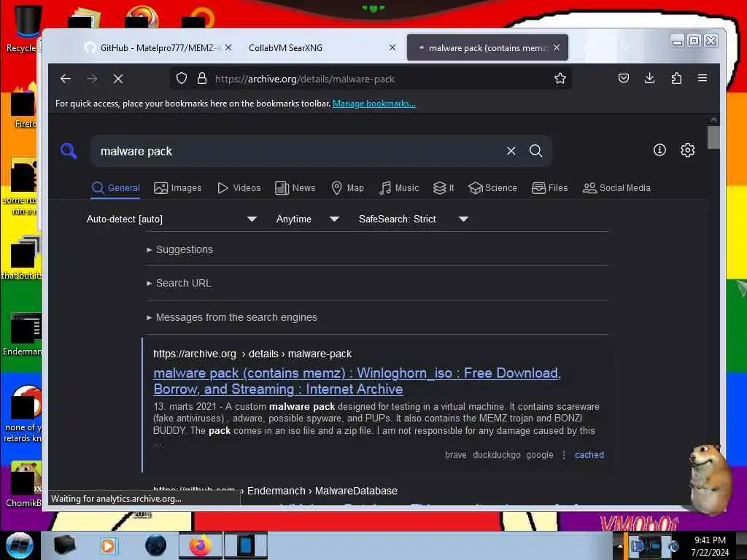Select the Images search category
Viewport: 747px width, 560px height.
click(178, 188)
